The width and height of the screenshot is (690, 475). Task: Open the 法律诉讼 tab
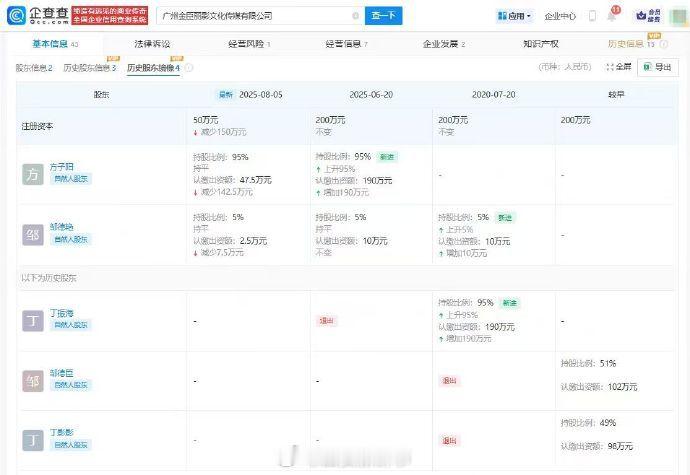click(152, 44)
